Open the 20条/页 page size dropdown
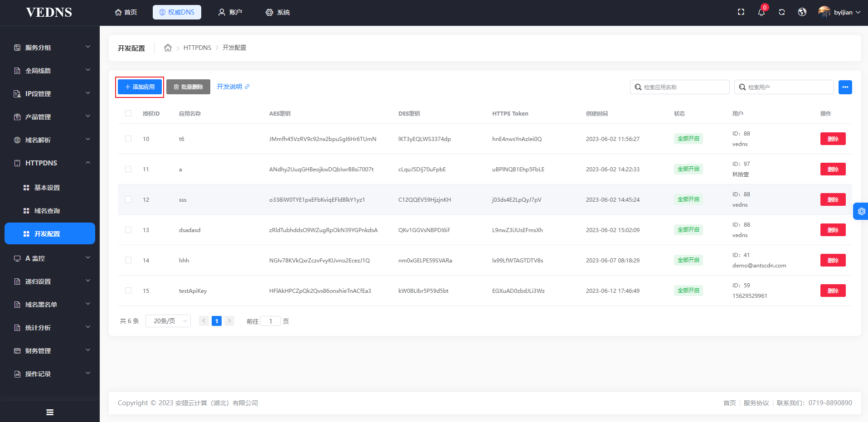Screen dimensions: 868x422 168,321
